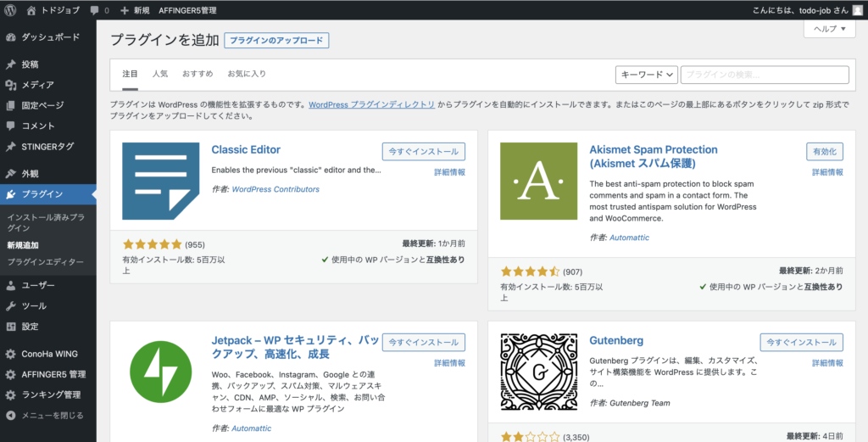Open the Gutenberg title link

[x=616, y=341]
